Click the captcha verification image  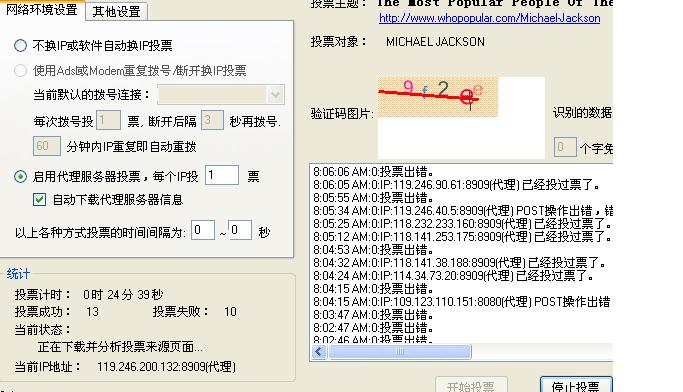pyautogui.click(x=438, y=97)
